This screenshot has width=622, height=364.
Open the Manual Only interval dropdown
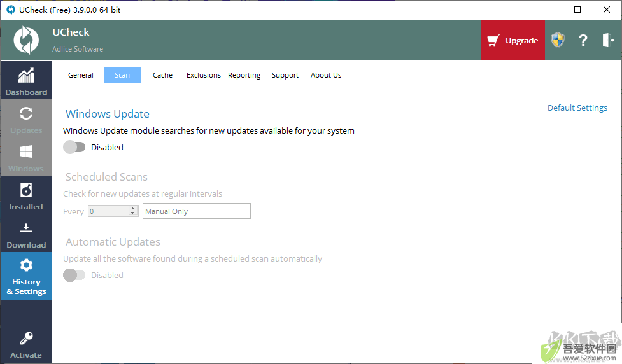[197, 211]
